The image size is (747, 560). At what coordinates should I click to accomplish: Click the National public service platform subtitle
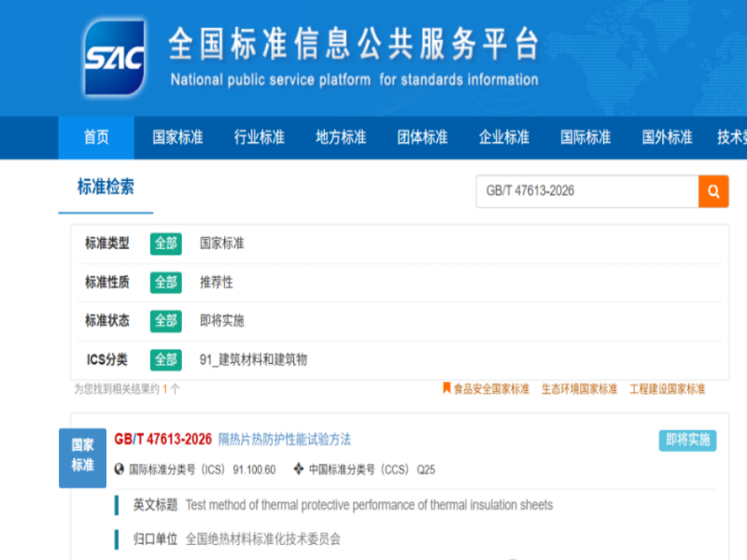355,79
